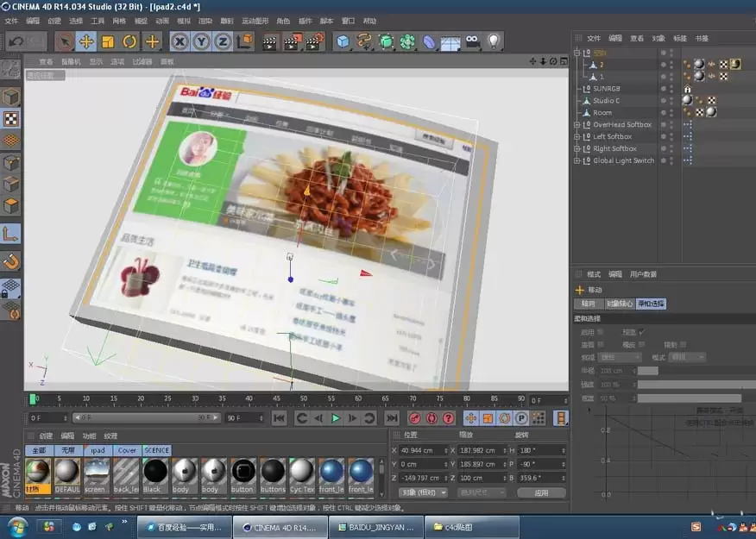Screen dimensions: 756x539
Task: Toggle the X axis lock in the toolbar
Action: 179,41
